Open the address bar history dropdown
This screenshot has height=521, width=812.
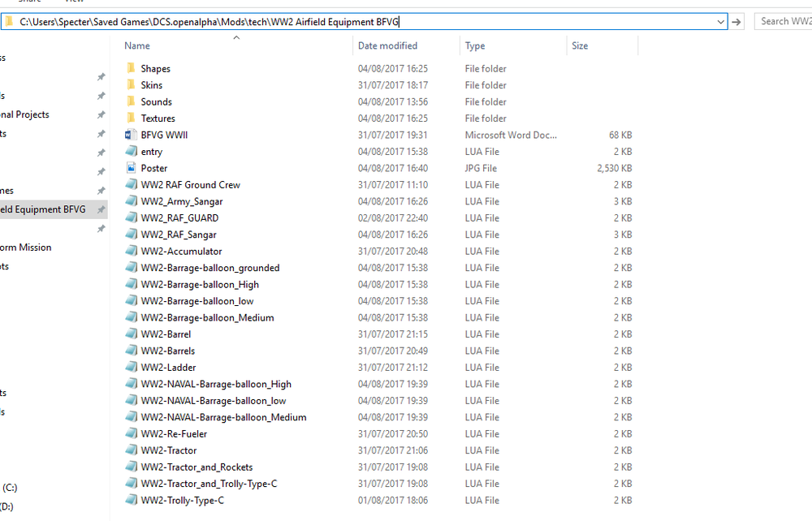pos(720,22)
